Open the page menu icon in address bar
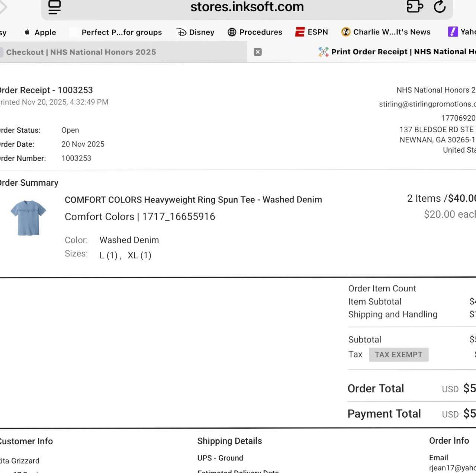 click(x=55, y=7)
